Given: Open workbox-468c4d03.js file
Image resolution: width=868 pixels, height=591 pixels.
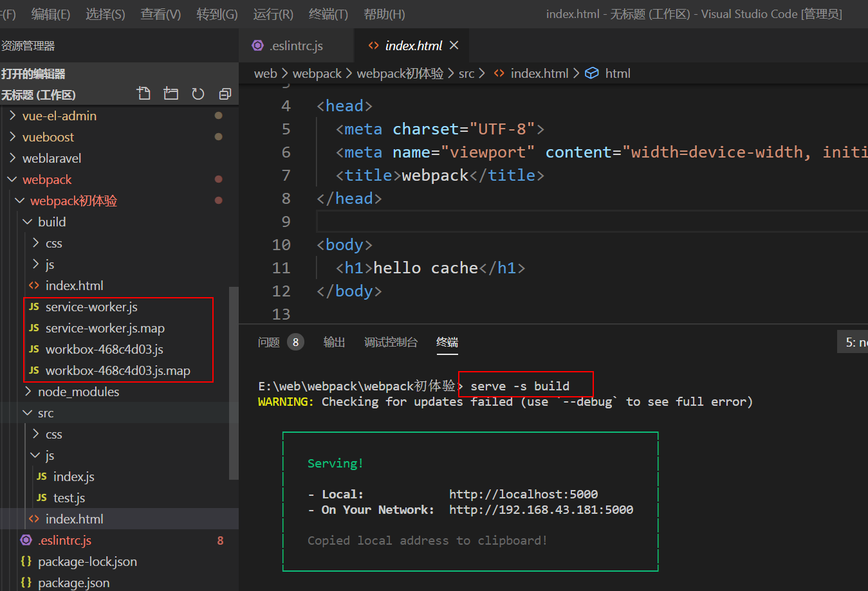Looking at the screenshot, I should tap(104, 349).
